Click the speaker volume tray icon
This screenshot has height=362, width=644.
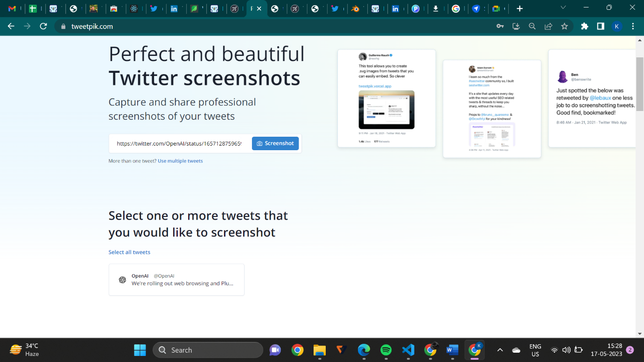pos(566,350)
